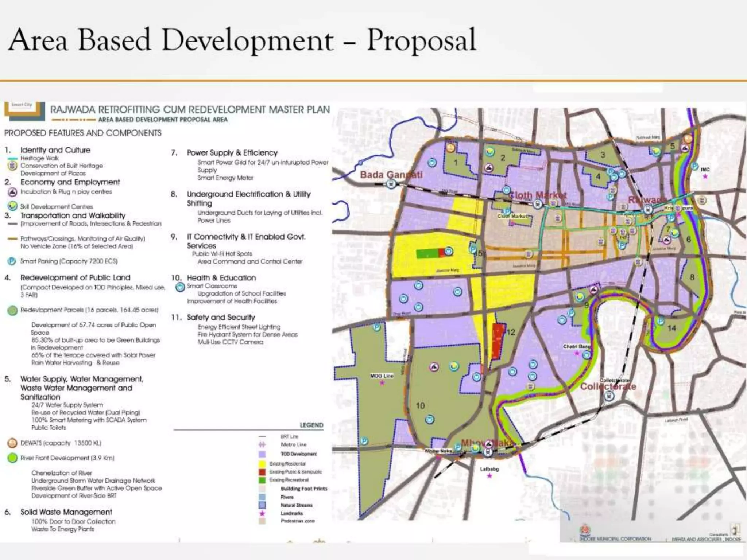Click the yellow Existing Residential legend swatch

262,464
